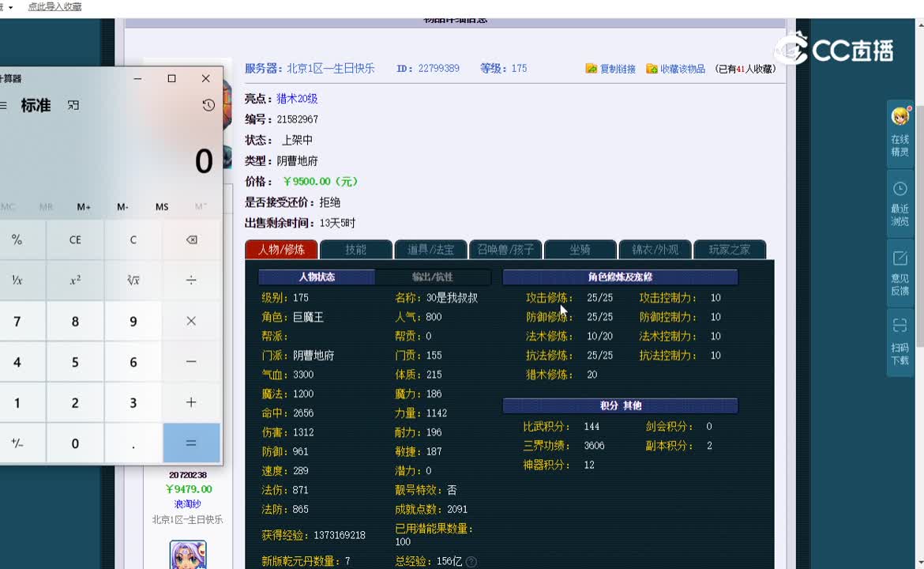This screenshot has height=569, width=924.
Task: Switch to the 坐骑 mounts tab
Action: point(580,249)
